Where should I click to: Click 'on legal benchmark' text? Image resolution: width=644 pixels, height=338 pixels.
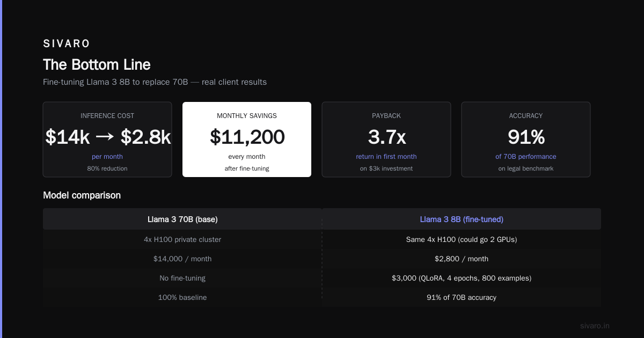[x=526, y=168]
